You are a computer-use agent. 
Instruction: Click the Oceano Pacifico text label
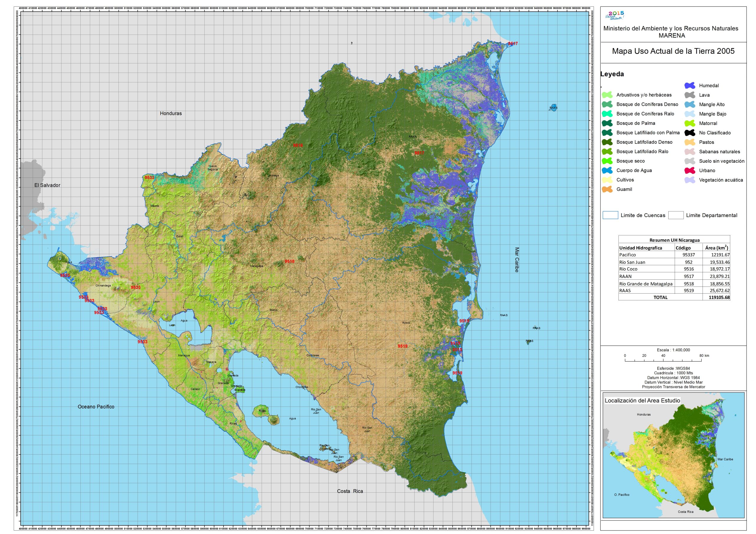tap(96, 407)
